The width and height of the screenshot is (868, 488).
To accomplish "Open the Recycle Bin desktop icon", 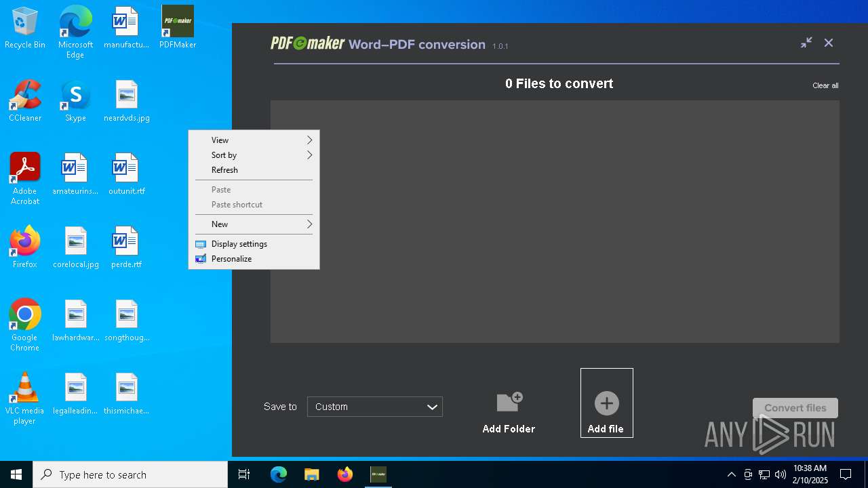I will point(25,28).
